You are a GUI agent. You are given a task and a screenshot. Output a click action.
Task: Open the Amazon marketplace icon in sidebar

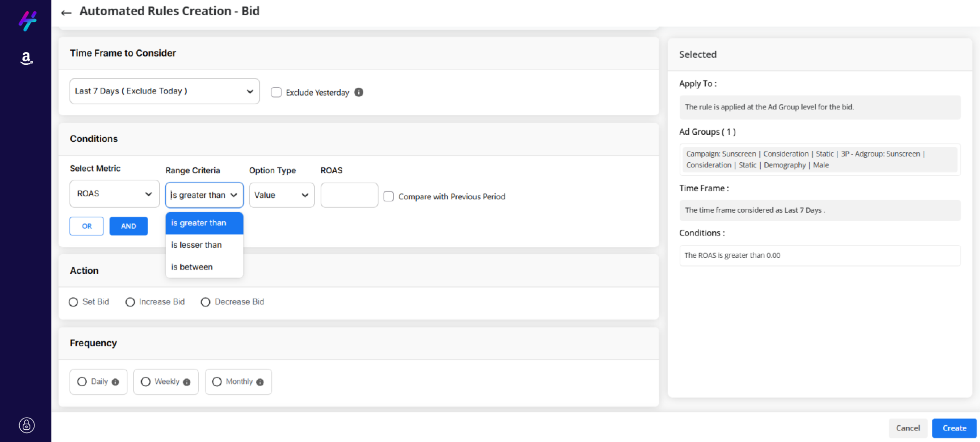pos(26,58)
